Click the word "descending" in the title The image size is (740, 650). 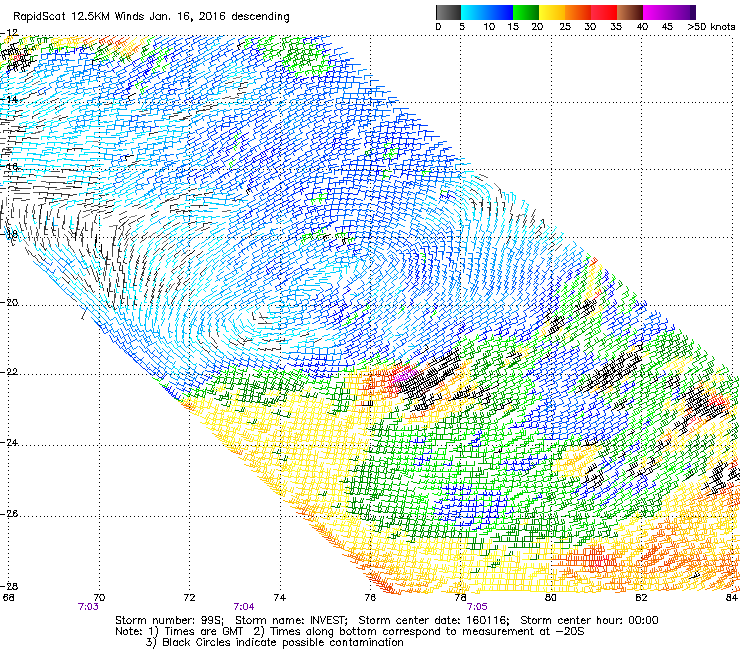point(260,17)
